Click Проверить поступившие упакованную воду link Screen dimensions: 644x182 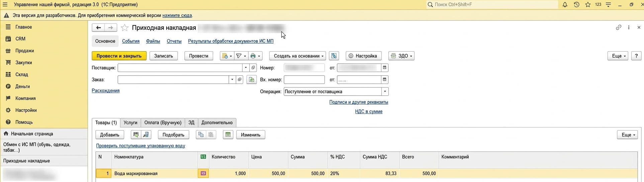[x=141, y=146]
